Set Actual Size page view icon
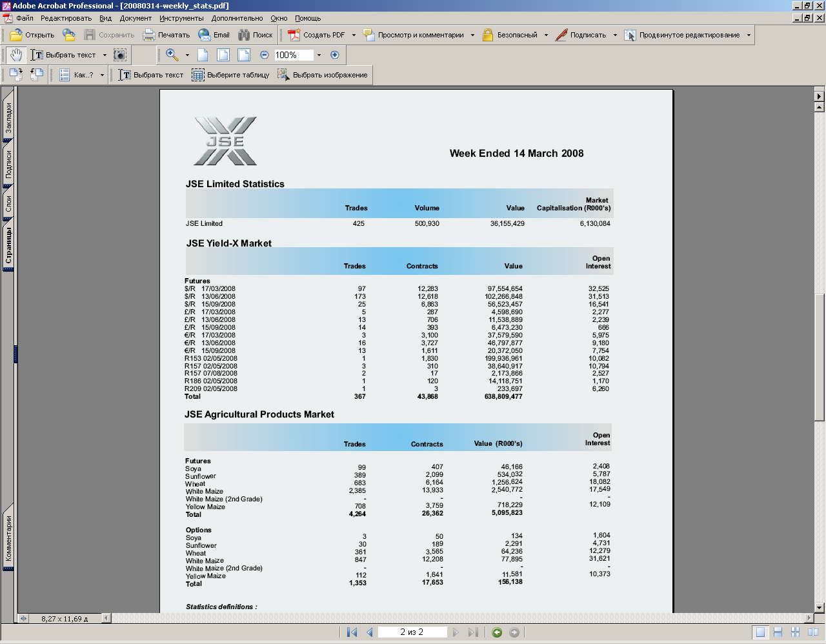 [x=203, y=55]
